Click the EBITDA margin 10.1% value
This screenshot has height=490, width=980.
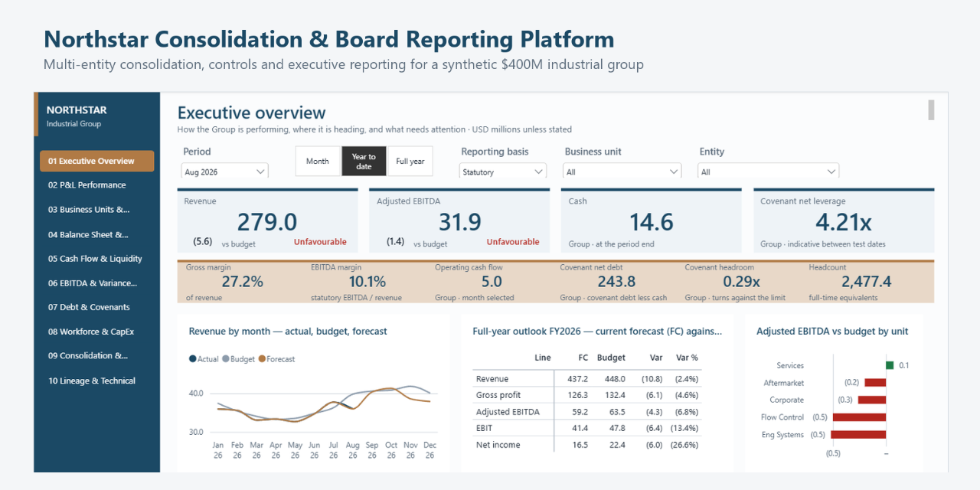click(367, 282)
